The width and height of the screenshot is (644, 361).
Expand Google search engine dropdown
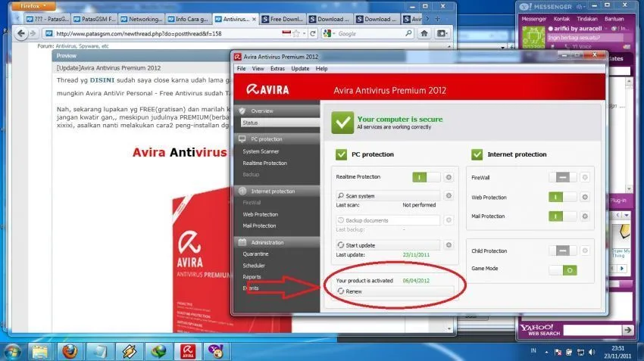[330, 33]
